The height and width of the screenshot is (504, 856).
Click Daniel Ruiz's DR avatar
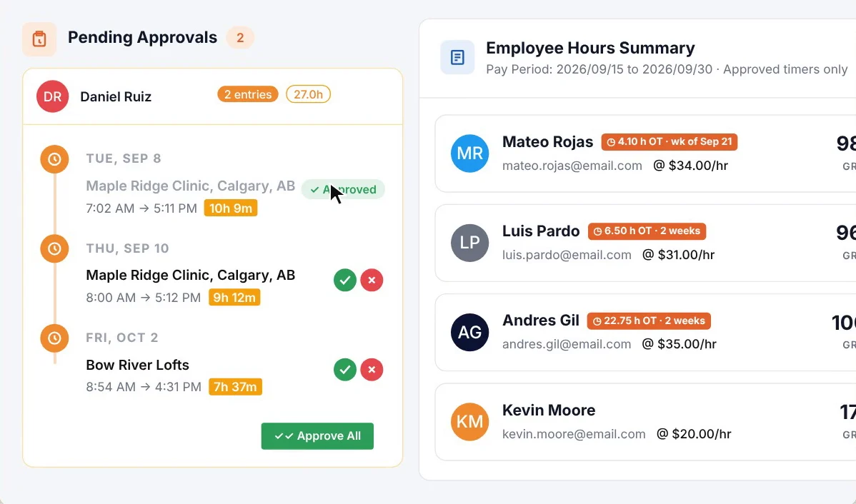point(52,96)
